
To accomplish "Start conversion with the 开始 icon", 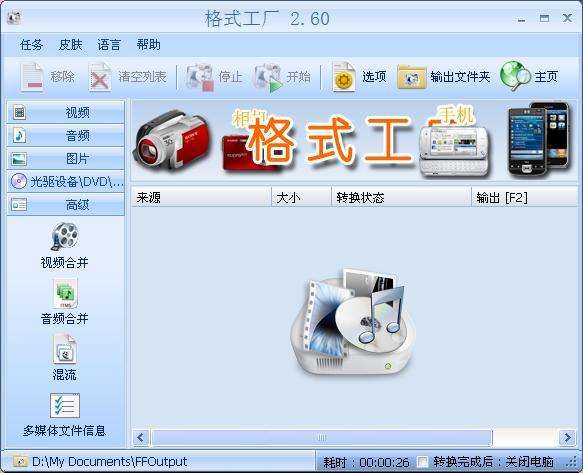I will pyautogui.click(x=268, y=78).
